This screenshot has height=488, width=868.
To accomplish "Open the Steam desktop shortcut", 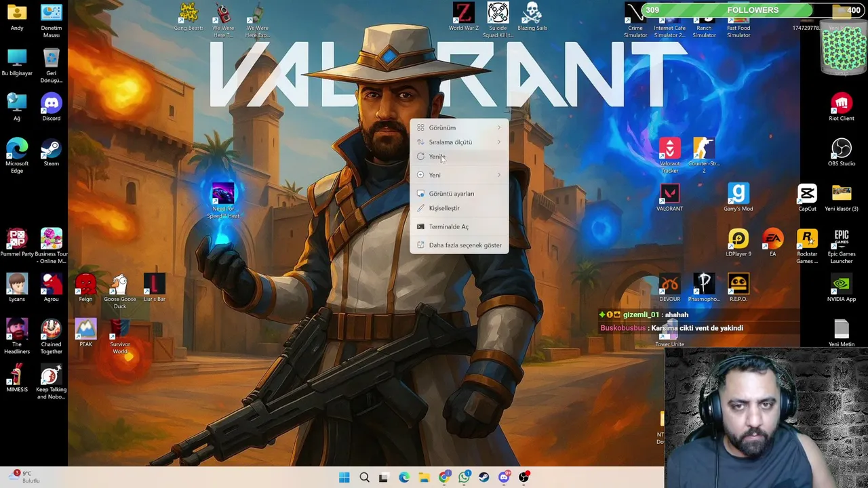I will pyautogui.click(x=51, y=152).
